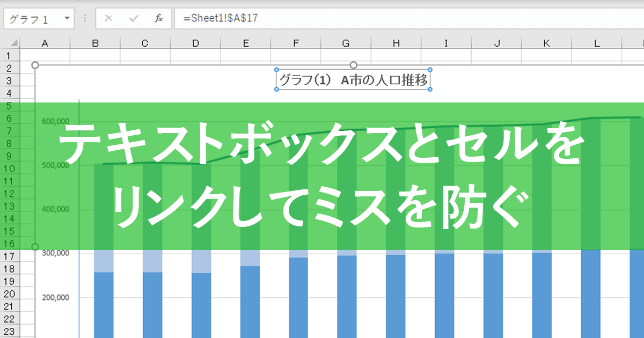Select row 3 header
This screenshot has width=644, height=338.
point(10,80)
